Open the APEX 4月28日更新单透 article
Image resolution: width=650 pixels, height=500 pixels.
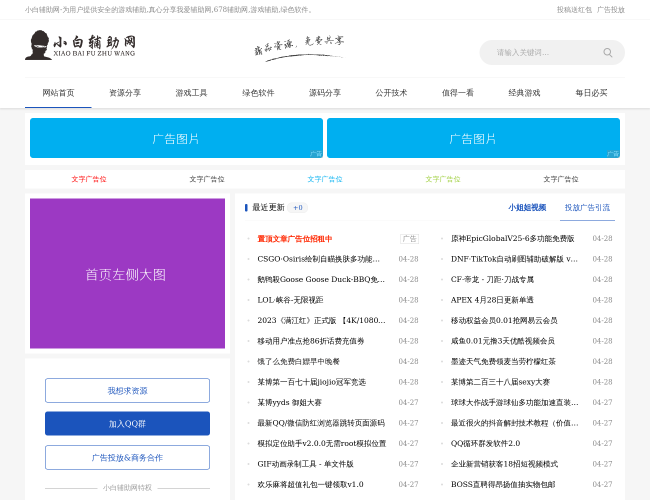coord(492,300)
